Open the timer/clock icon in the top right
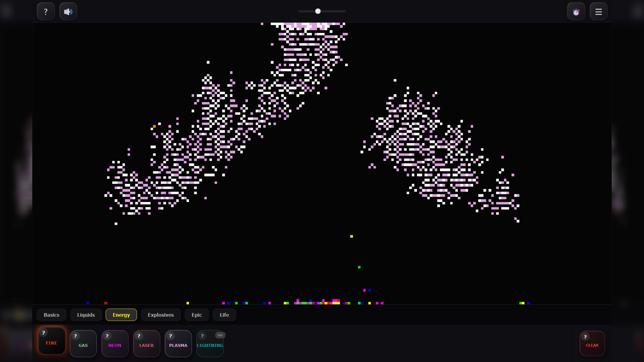 click(576, 11)
